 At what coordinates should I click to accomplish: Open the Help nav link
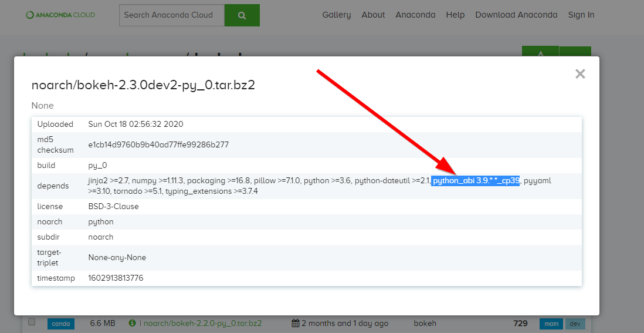point(455,15)
